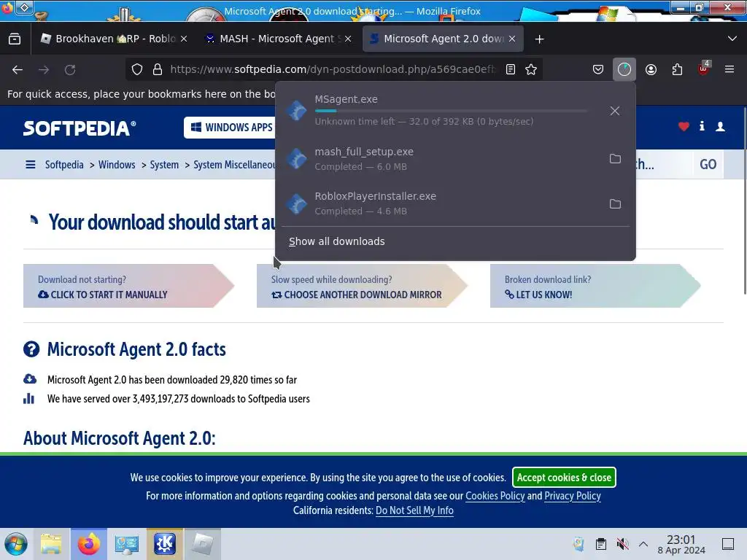Open Softpedia info icon
The width and height of the screenshot is (747, 560).
tap(702, 126)
